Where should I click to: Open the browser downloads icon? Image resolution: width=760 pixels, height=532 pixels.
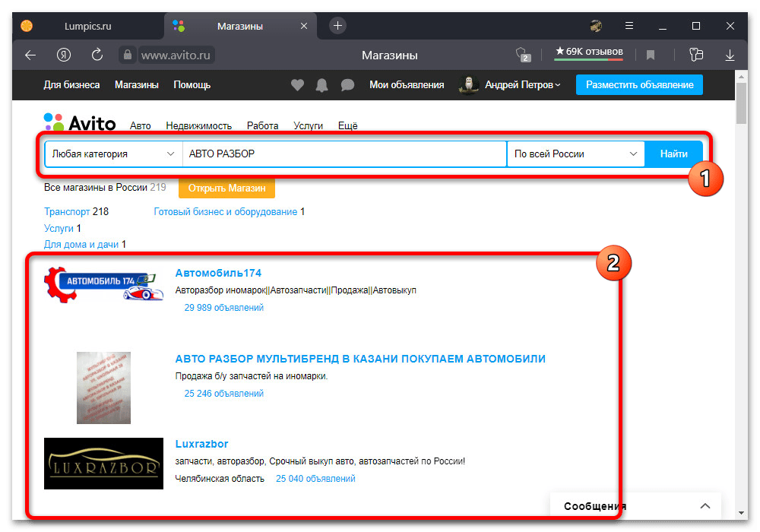730,55
